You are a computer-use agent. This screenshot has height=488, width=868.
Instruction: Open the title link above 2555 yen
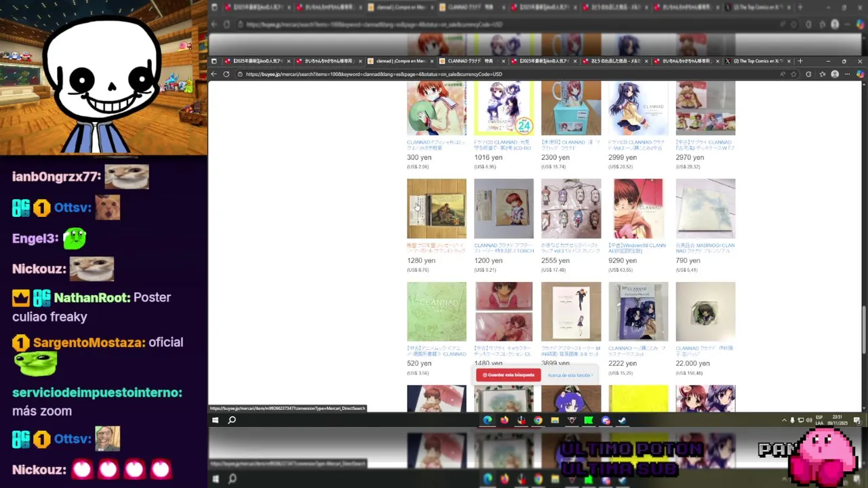click(x=571, y=248)
